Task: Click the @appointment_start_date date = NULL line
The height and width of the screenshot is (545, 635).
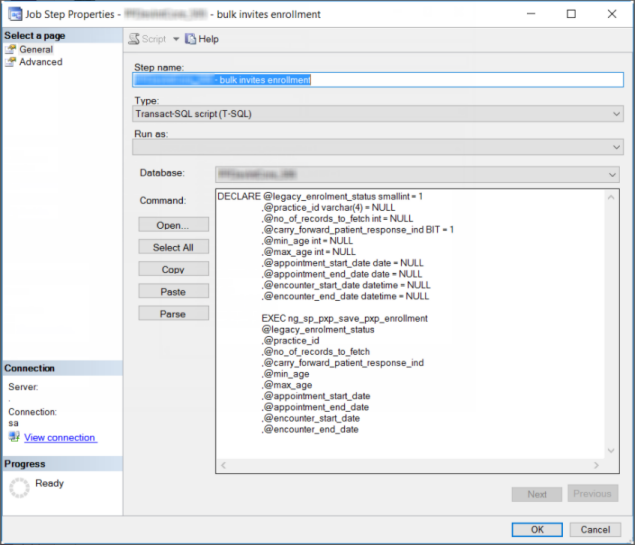Action: [x=343, y=263]
